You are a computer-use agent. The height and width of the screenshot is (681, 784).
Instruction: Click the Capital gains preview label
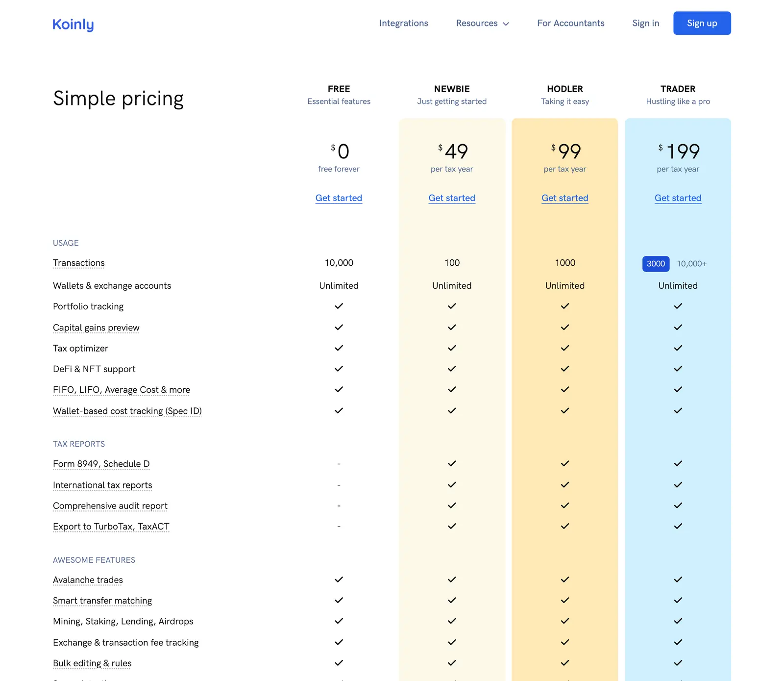point(96,328)
